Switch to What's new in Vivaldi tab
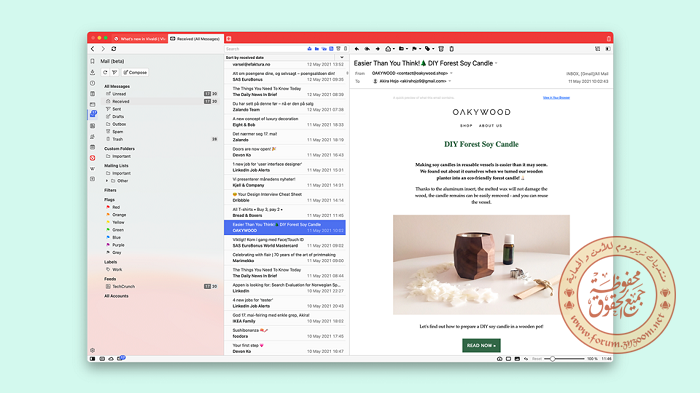Screen dimensions: 700x393 coord(139,39)
